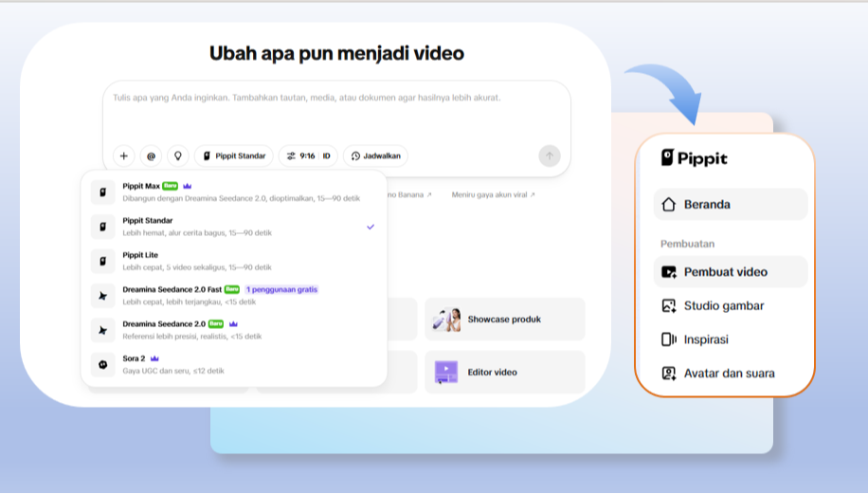Click the Pippit logo in sidebar

coord(695,157)
